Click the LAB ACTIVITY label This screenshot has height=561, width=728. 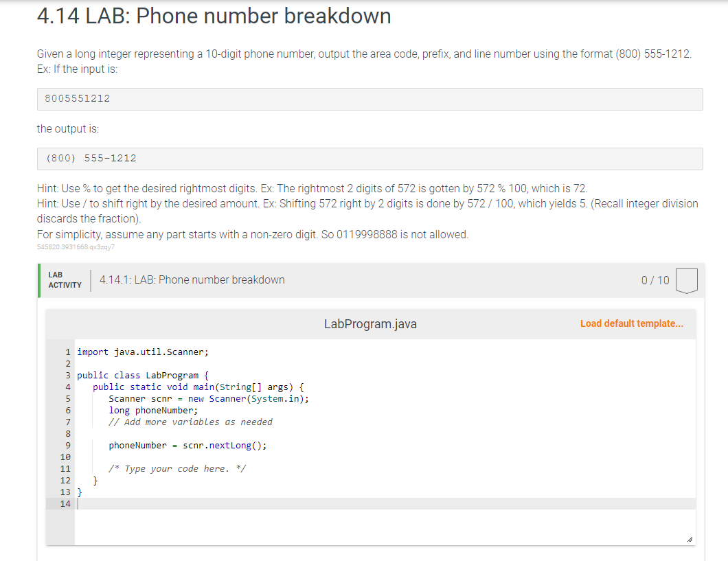[65, 279]
